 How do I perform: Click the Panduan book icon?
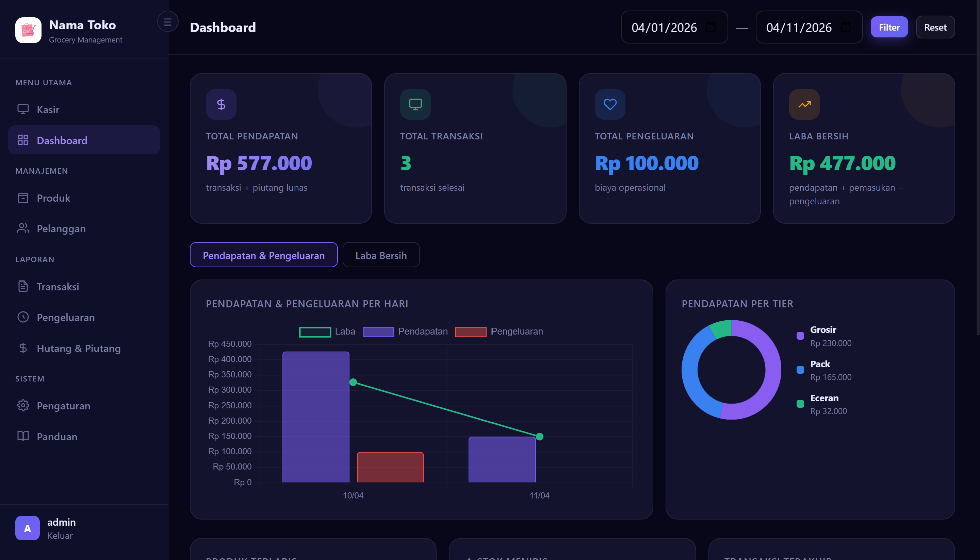pyautogui.click(x=23, y=436)
